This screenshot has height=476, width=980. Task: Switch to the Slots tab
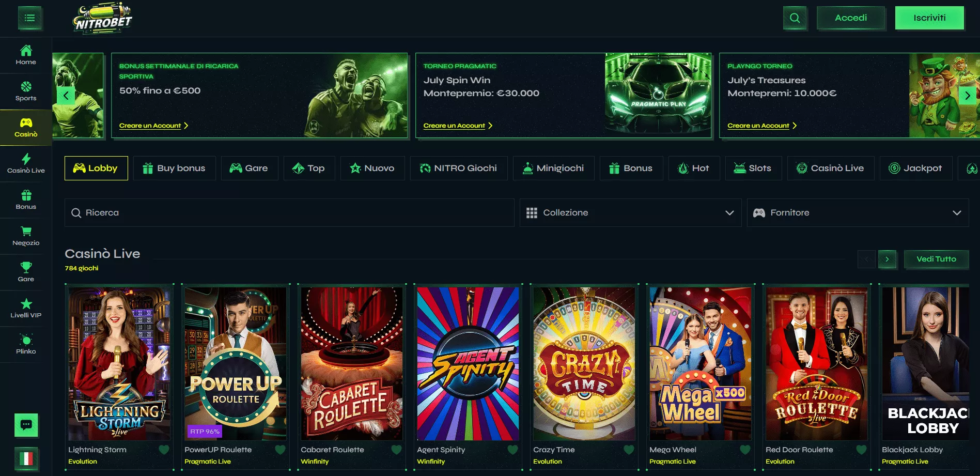[x=754, y=168]
